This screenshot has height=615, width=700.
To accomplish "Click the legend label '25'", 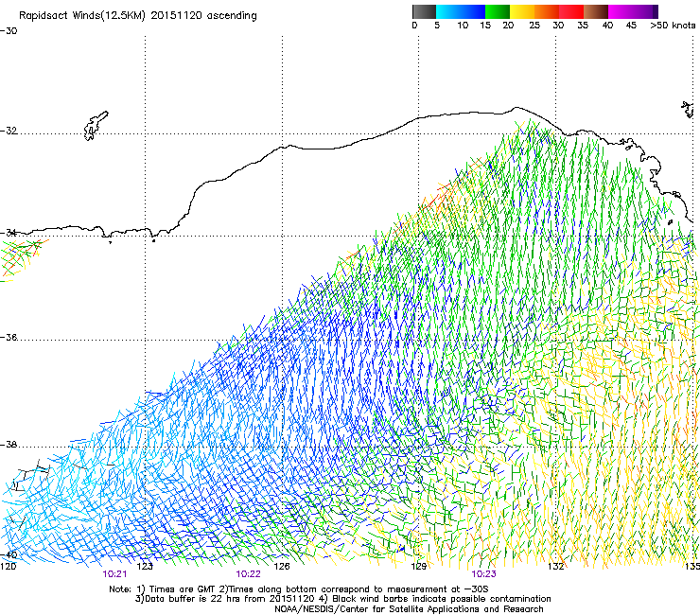I will click(x=534, y=26).
